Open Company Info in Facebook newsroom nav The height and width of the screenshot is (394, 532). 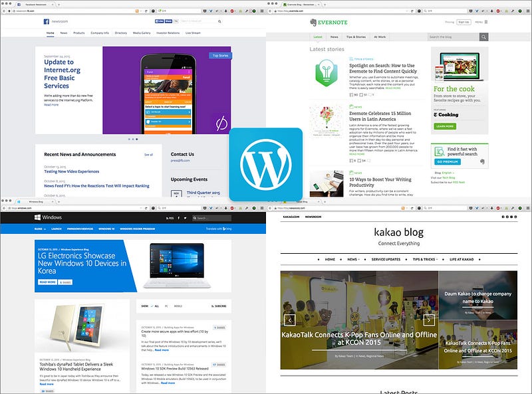100,33
